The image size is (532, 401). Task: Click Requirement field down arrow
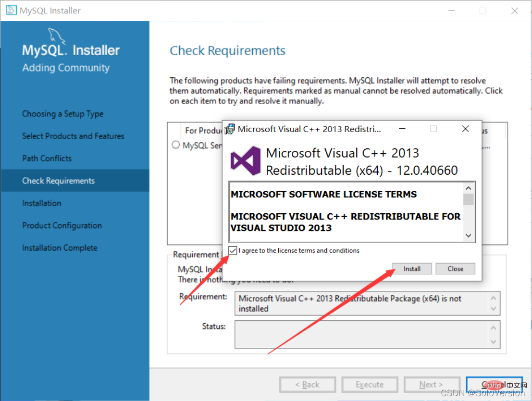[x=494, y=309]
